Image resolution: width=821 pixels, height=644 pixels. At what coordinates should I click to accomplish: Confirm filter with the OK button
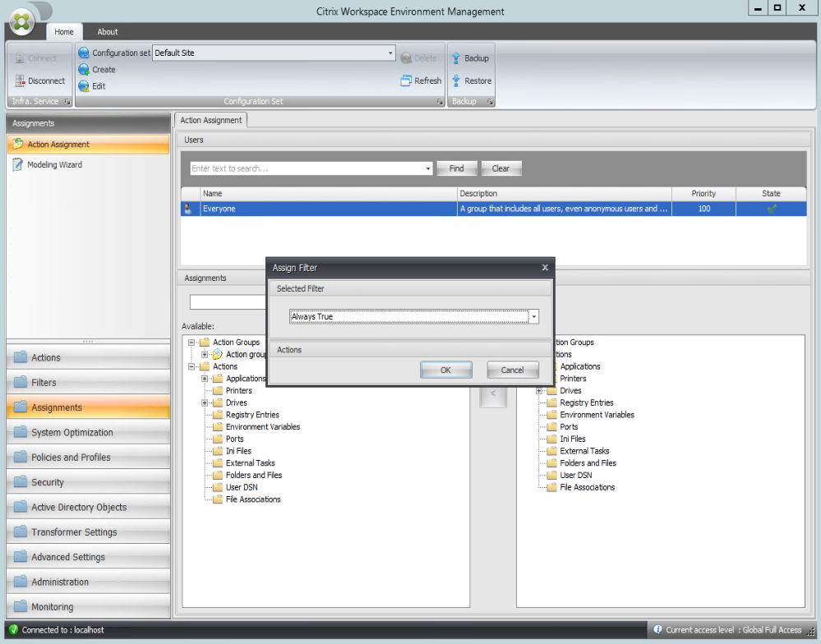coord(445,370)
